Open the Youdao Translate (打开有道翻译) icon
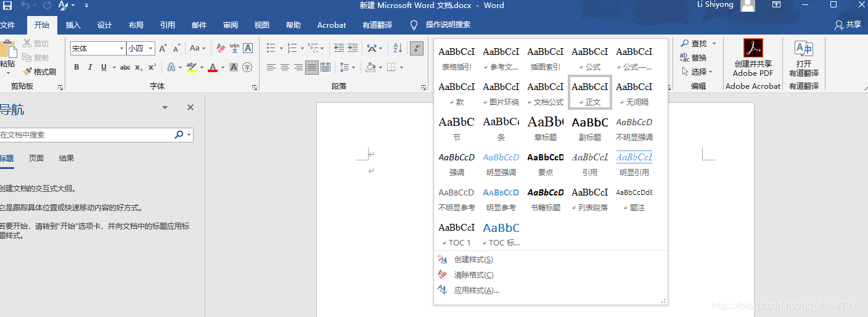This screenshot has width=868, height=317. [804, 58]
